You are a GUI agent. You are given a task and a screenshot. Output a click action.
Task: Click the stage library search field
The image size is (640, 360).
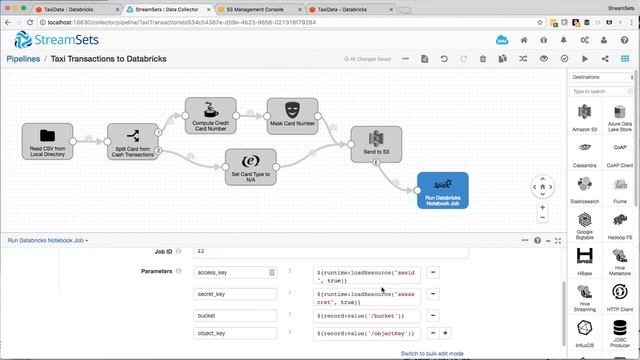click(x=602, y=91)
